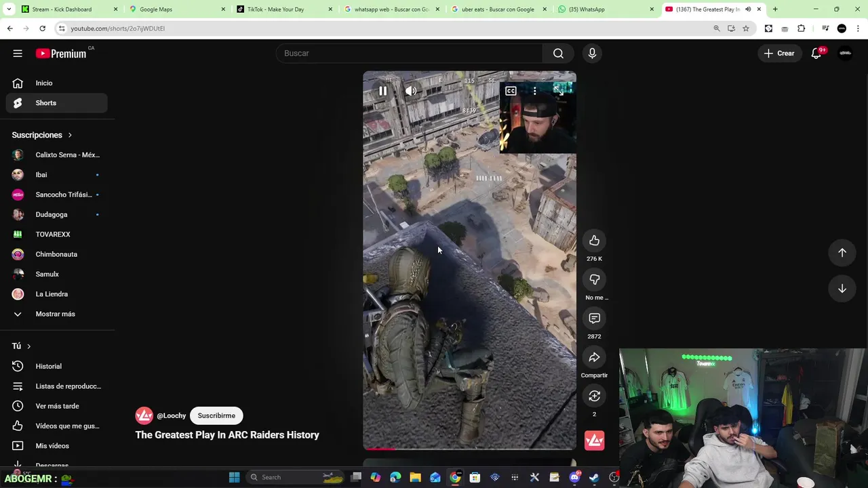The image size is (868, 488).
Task: Open the comments panel showing 2872
Action: (x=594, y=319)
